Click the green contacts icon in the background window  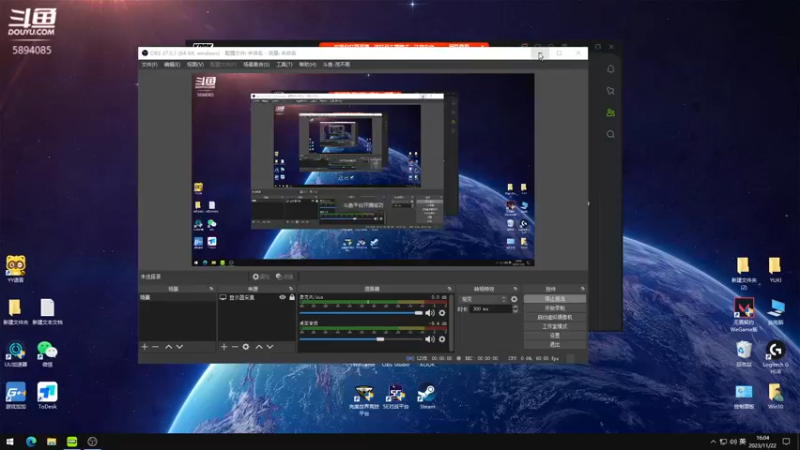pyautogui.click(x=611, y=112)
